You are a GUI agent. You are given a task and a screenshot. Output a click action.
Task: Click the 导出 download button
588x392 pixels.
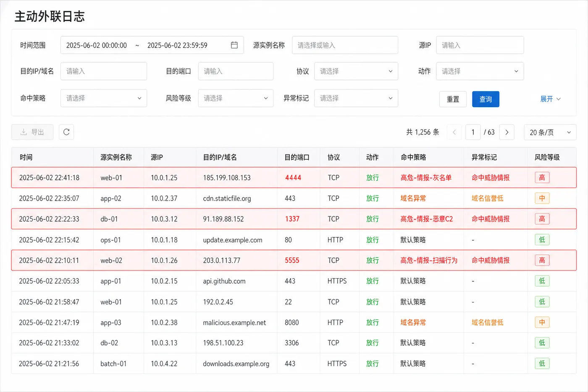32,132
